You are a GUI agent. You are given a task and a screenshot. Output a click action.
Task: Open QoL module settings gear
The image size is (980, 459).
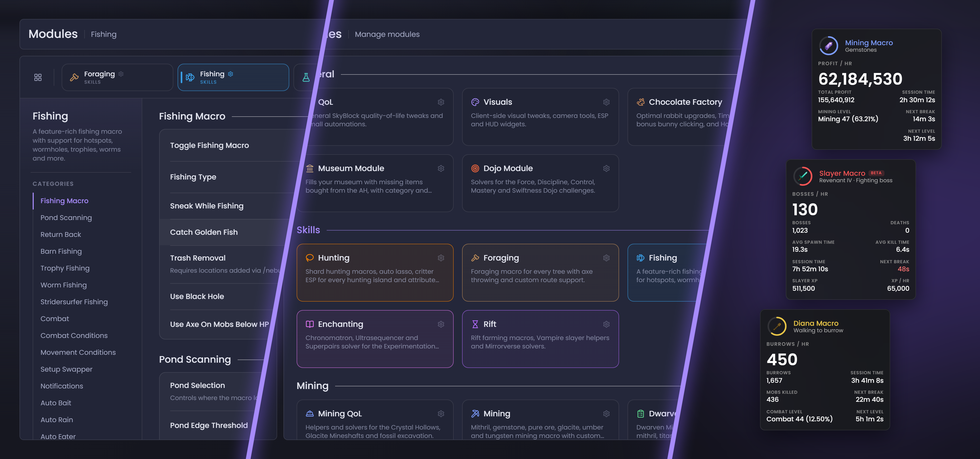point(441,102)
